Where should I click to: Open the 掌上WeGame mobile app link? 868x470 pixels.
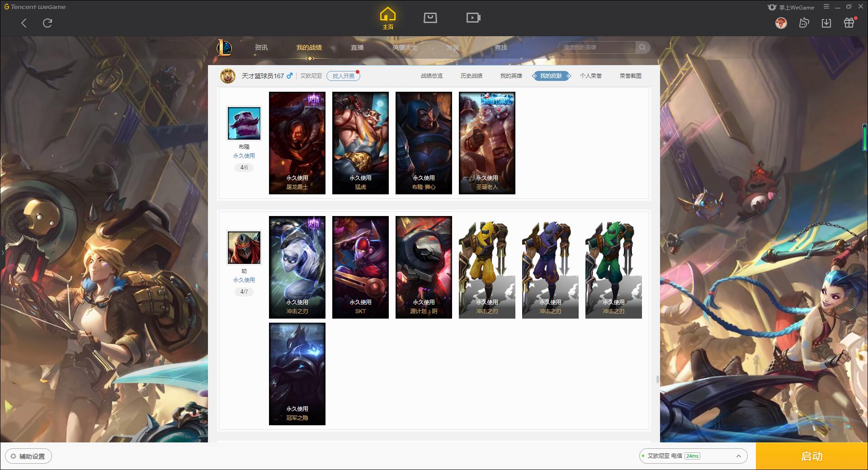point(791,7)
